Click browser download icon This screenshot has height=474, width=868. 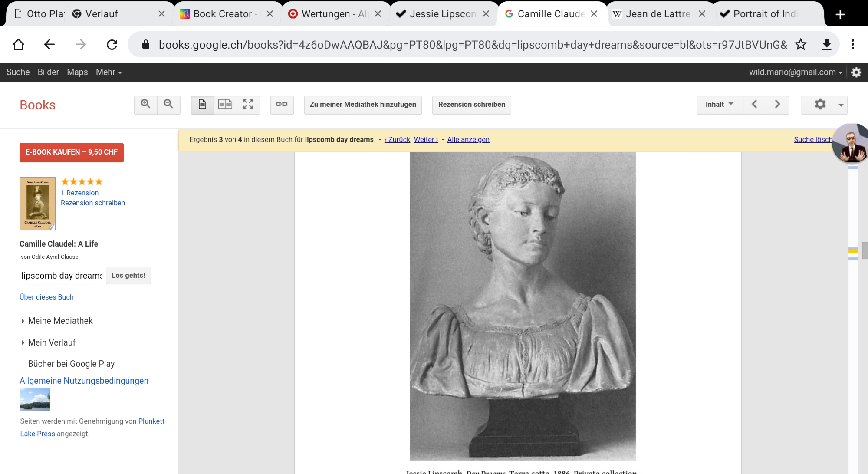tap(827, 44)
